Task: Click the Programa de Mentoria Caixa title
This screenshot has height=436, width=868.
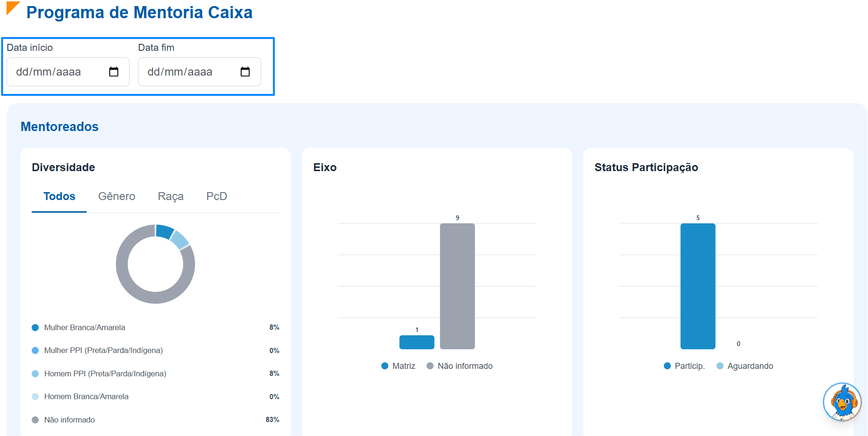Action: 139,13
